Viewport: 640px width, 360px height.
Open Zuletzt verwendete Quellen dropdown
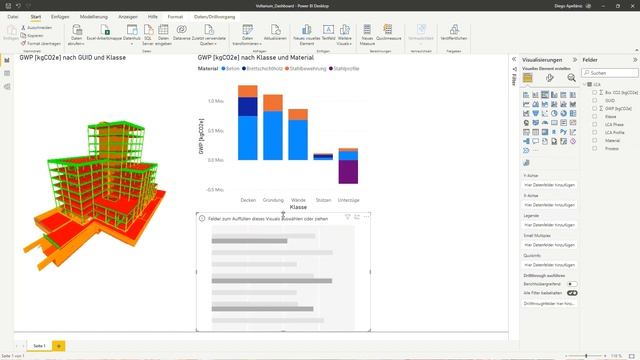pyautogui.click(x=209, y=35)
